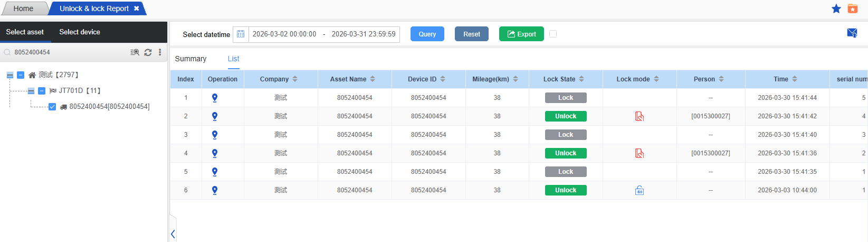Collapse the left sidebar panel arrow
The height and width of the screenshot is (242, 868).
(173, 234)
